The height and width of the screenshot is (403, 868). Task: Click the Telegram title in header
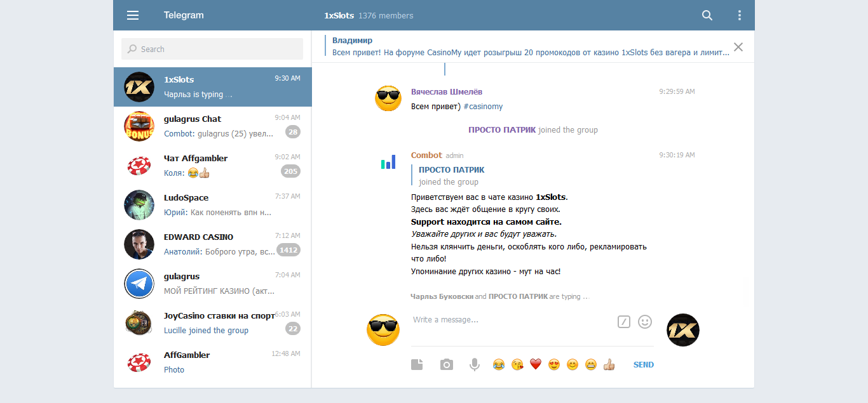click(184, 15)
